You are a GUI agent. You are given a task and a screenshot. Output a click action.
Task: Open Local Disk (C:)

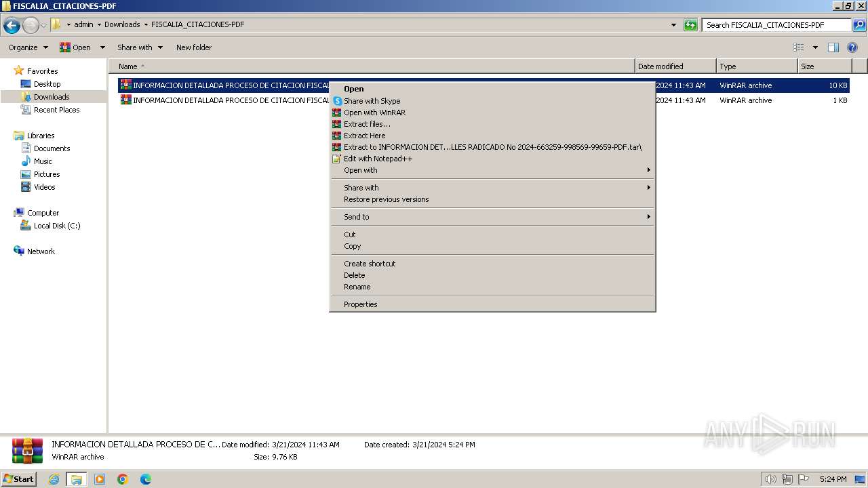(57, 226)
